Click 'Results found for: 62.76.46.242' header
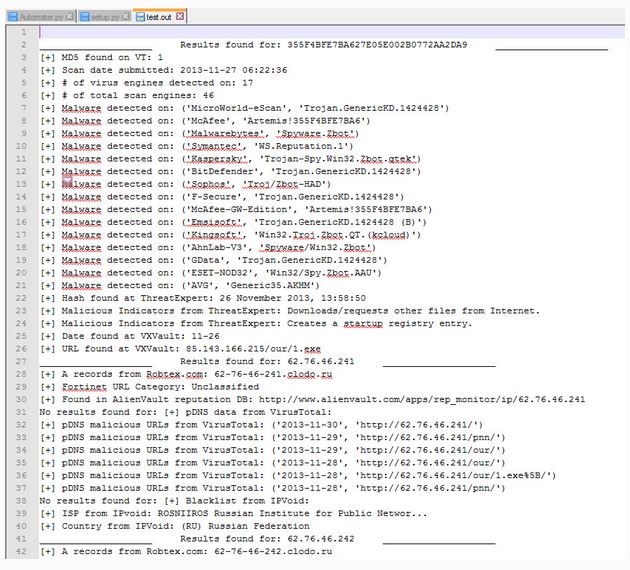The image size is (630, 570). click(x=267, y=539)
